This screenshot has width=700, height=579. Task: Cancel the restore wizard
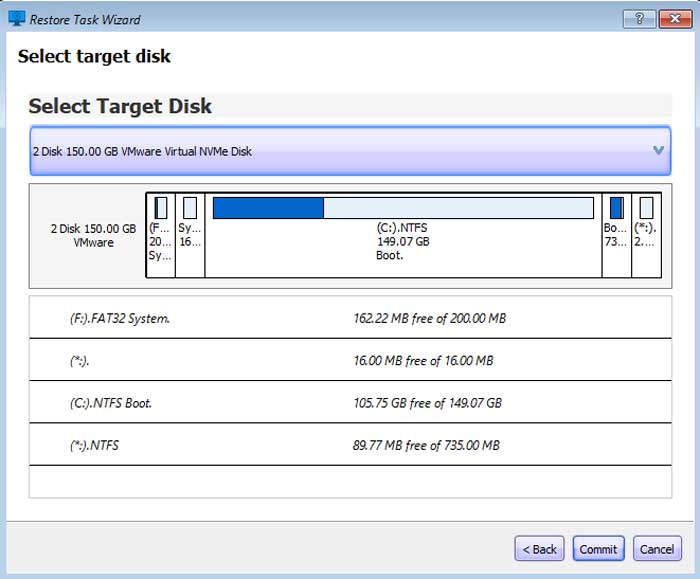click(657, 549)
